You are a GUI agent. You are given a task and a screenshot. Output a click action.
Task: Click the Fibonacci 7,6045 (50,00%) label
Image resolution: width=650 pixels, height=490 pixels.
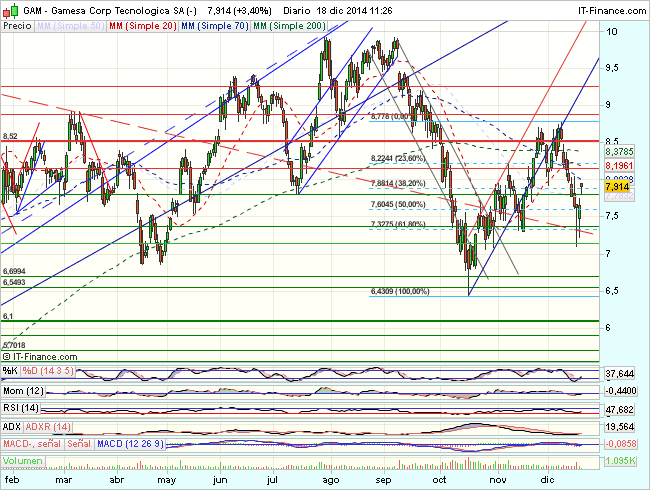tap(398, 204)
